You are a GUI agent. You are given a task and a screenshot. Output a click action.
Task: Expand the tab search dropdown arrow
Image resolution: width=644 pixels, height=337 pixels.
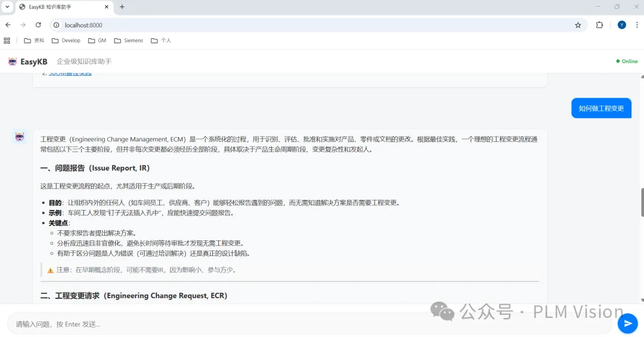7,7
